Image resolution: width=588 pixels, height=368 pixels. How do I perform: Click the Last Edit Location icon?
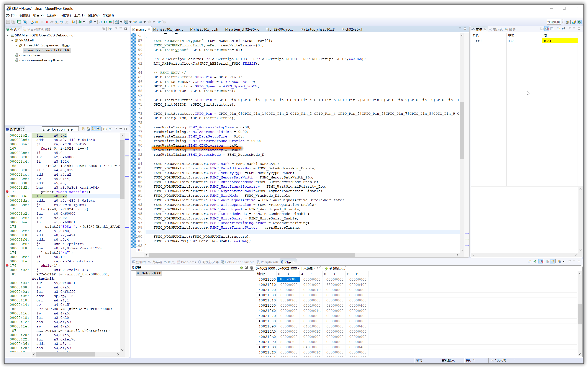[x=135, y=22]
